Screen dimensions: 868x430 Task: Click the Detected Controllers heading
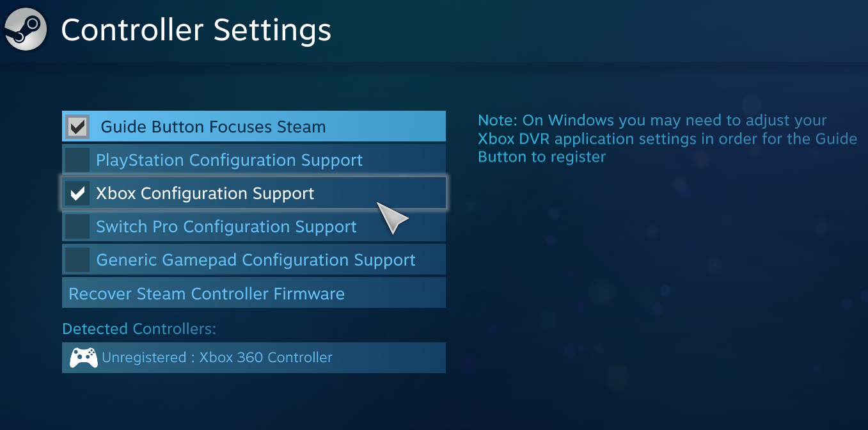pos(139,329)
